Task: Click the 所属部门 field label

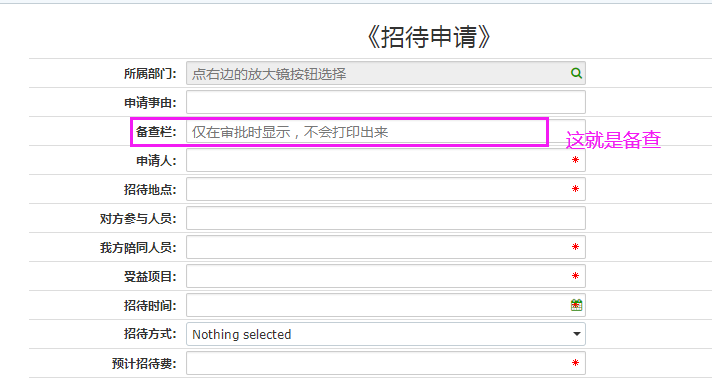Action: [x=150, y=74]
